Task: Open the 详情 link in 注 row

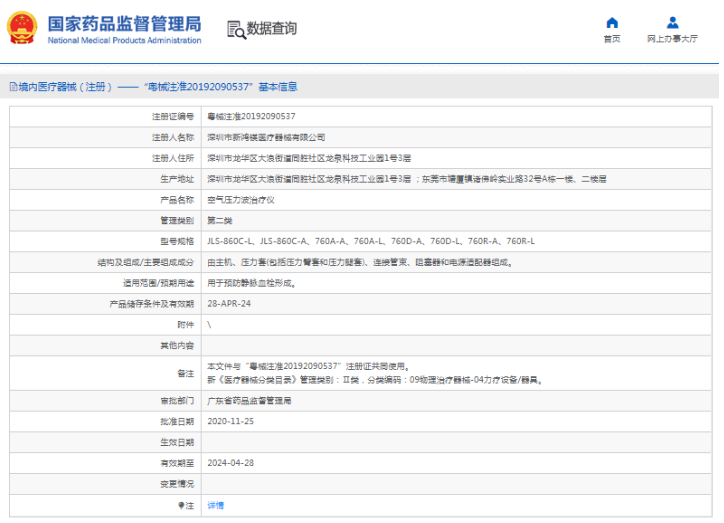Action: [x=216, y=505]
